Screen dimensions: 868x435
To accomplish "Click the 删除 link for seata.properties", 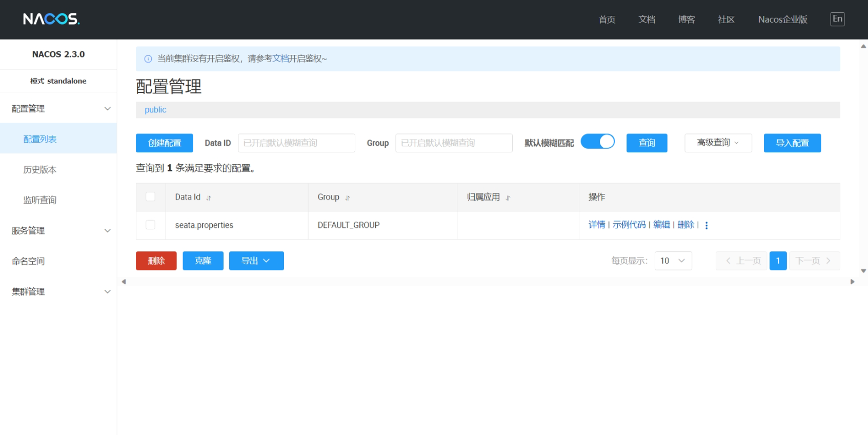I will (x=686, y=225).
